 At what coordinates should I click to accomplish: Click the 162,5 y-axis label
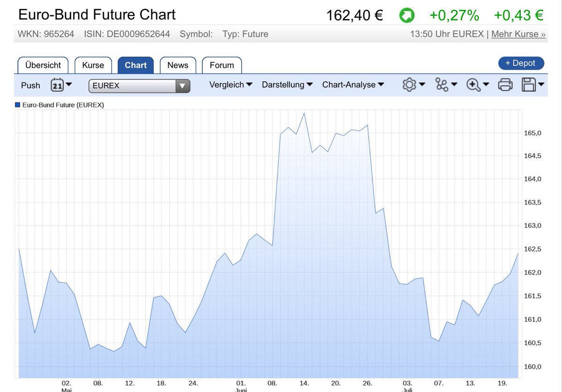[x=532, y=249]
